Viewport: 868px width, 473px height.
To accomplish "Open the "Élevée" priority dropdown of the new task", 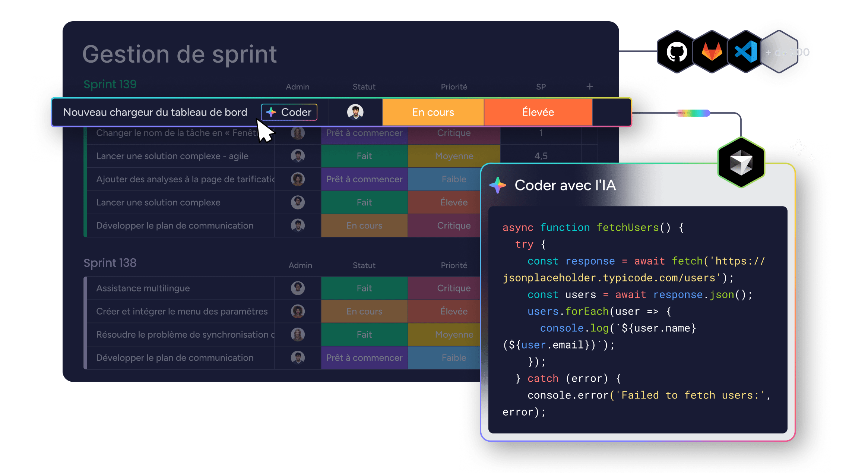I will 538,112.
